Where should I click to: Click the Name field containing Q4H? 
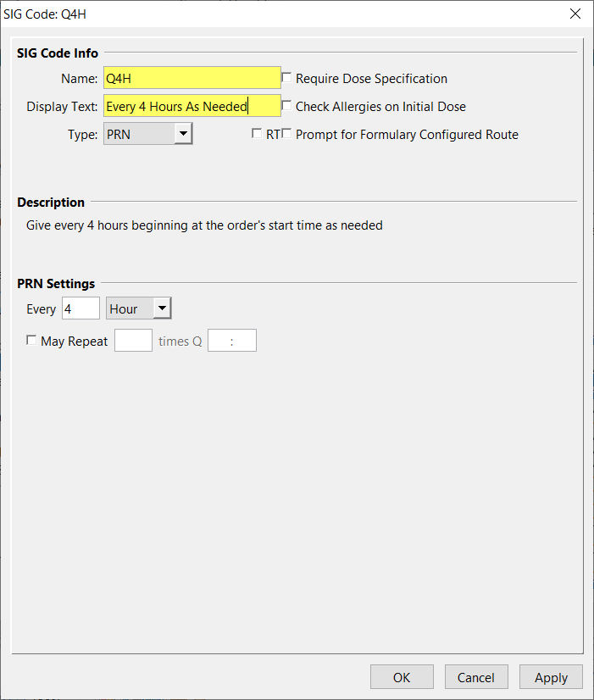192,78
